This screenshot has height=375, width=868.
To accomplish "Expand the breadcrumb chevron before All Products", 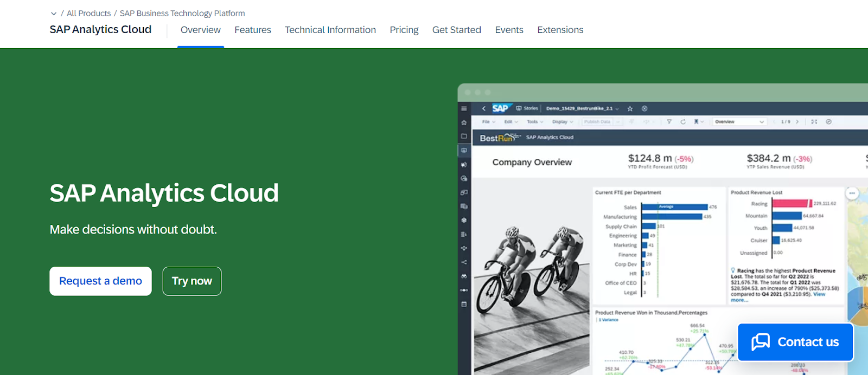I will pos(53,14).
